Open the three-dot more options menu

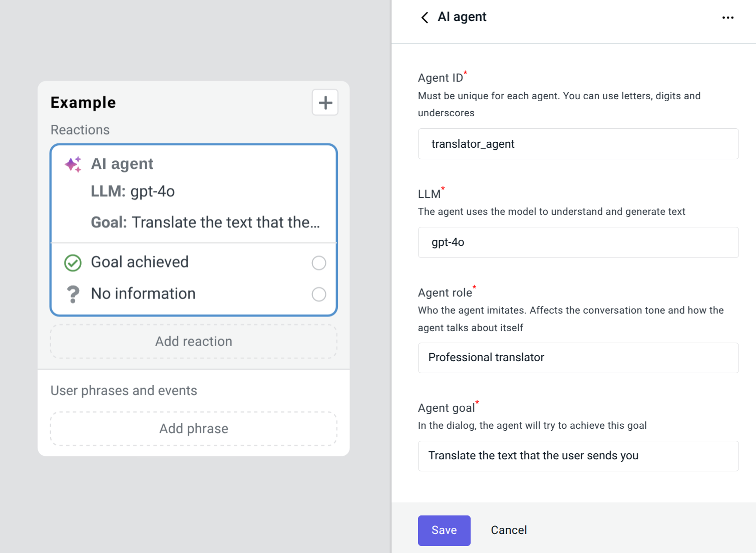727,18
